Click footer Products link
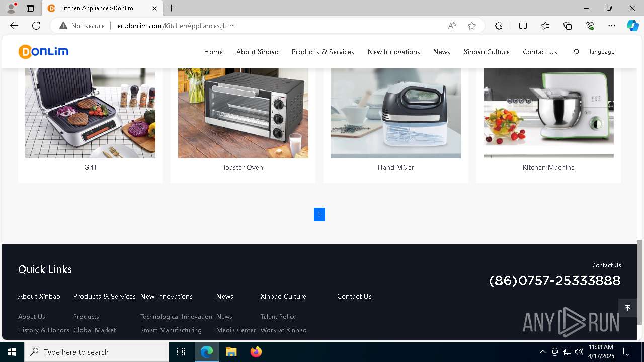 coord(86,316)
